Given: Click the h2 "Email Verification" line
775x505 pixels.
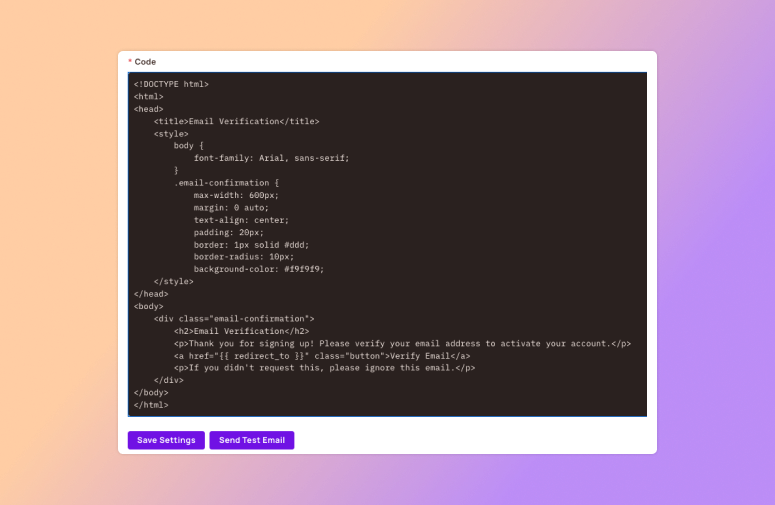Looking at the screenshot, I should pyautogui.click(x=241, y=331).
